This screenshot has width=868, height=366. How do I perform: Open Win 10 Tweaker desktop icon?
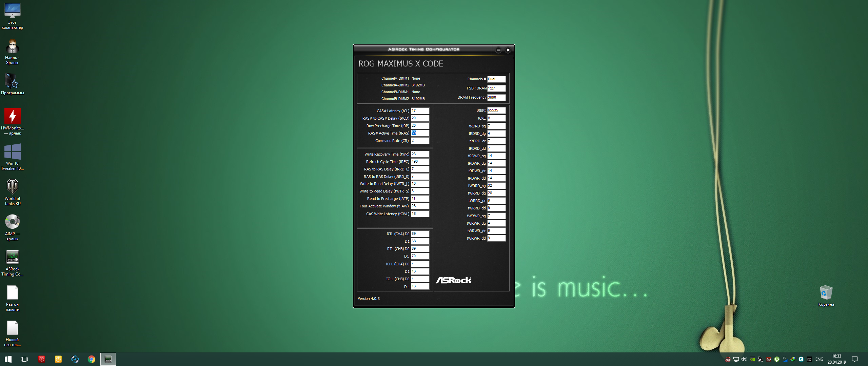point(13,152)
